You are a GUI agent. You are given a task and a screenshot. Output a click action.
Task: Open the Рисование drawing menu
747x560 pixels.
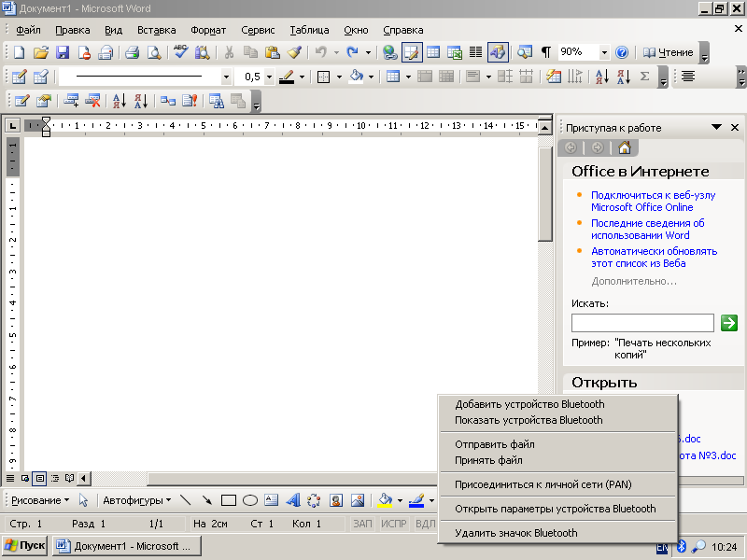(x=40, y=500)
